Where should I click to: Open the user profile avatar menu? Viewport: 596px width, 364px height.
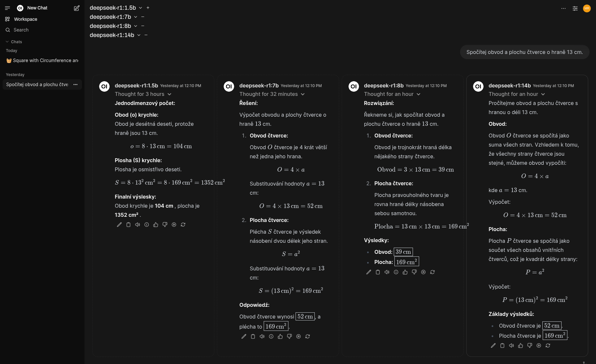pos(587,8)
